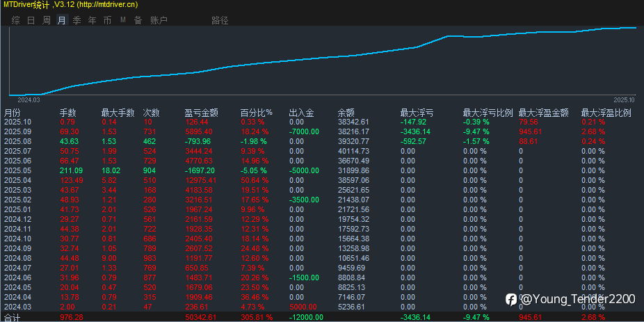Open the 日 daily statistics tab
The width and height of the screenshot is (644, 322).
click(31, 20)
